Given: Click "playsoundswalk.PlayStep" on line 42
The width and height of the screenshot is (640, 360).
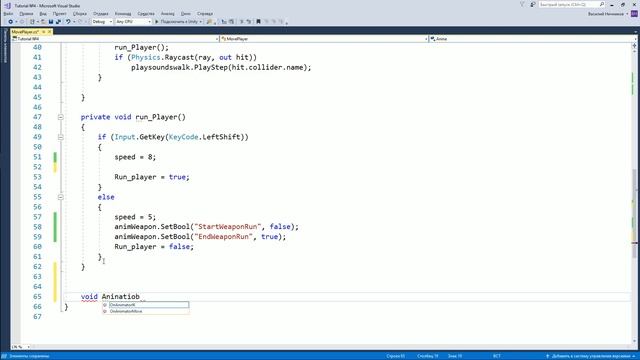Looking at the screenshot, I should coord(179,67).
